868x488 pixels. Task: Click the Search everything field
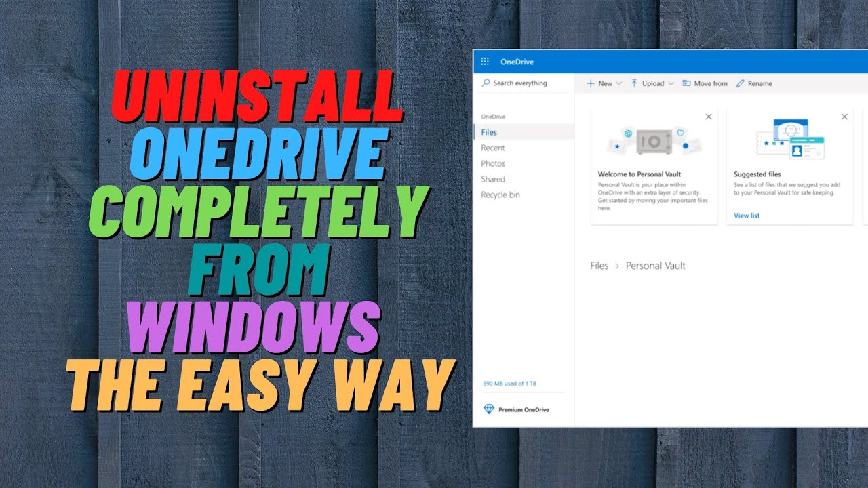[524, 83]
